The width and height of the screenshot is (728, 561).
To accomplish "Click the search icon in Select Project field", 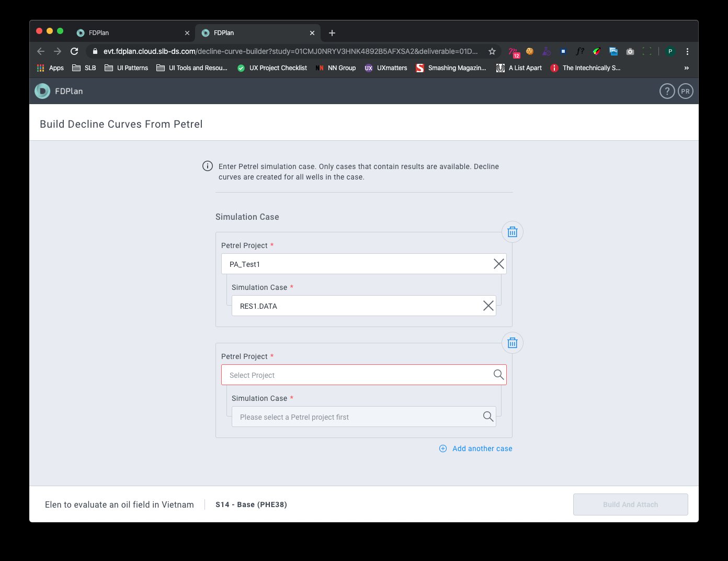I will pyautogui.click(x=498, y=375).
